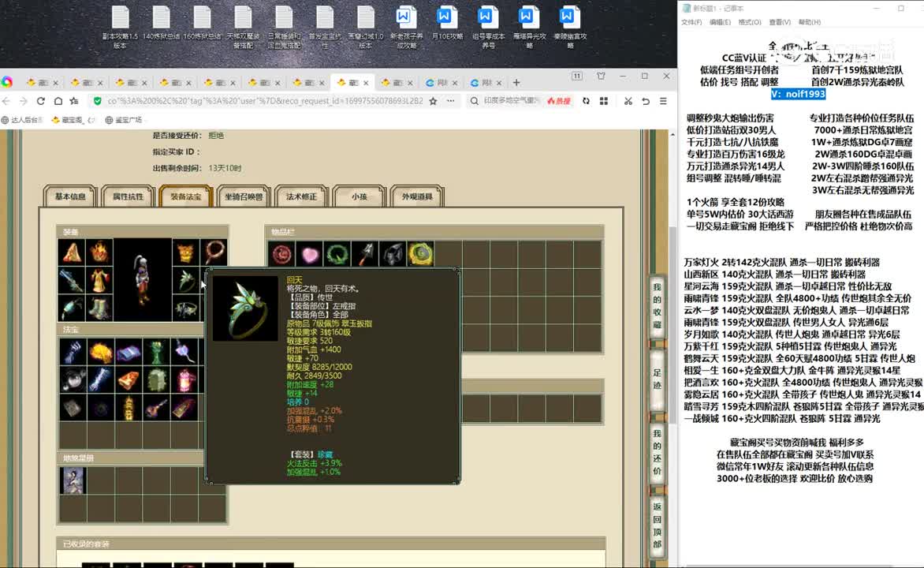Open the 地煞星册 character portrait card
Screen dimensions: 924x568
click(73, 480)
